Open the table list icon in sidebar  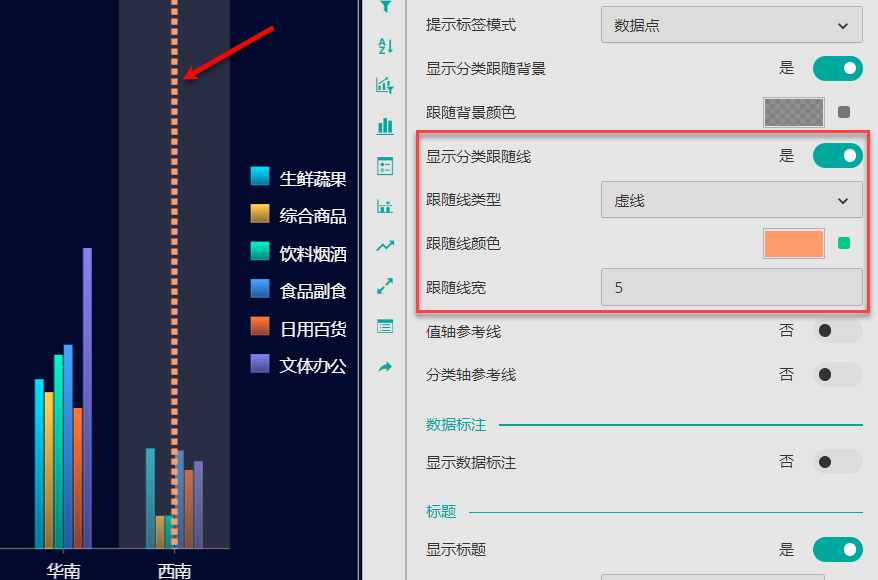[x=385, y=326]
